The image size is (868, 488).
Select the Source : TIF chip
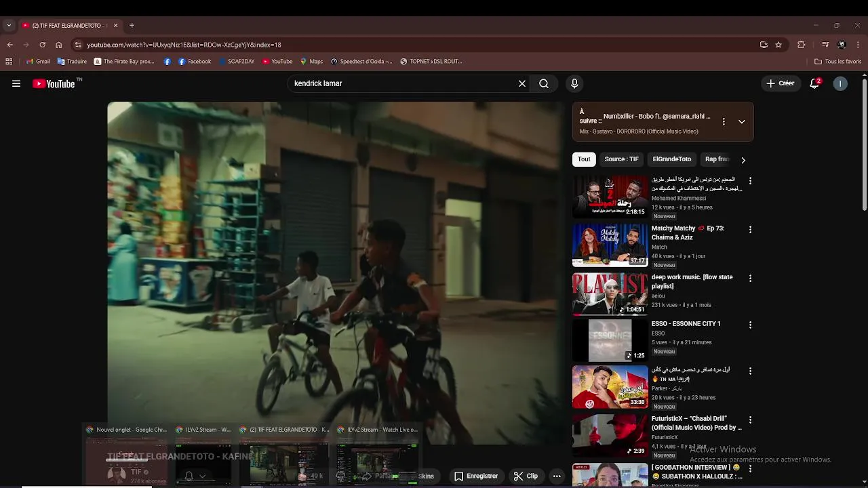622,159
